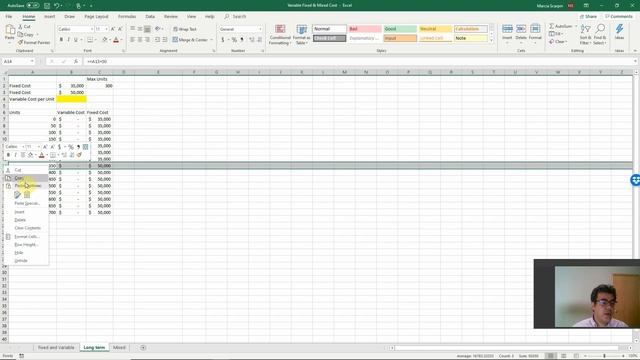Toggle underline in the ribbon Font group

click(x=76, y=40)
